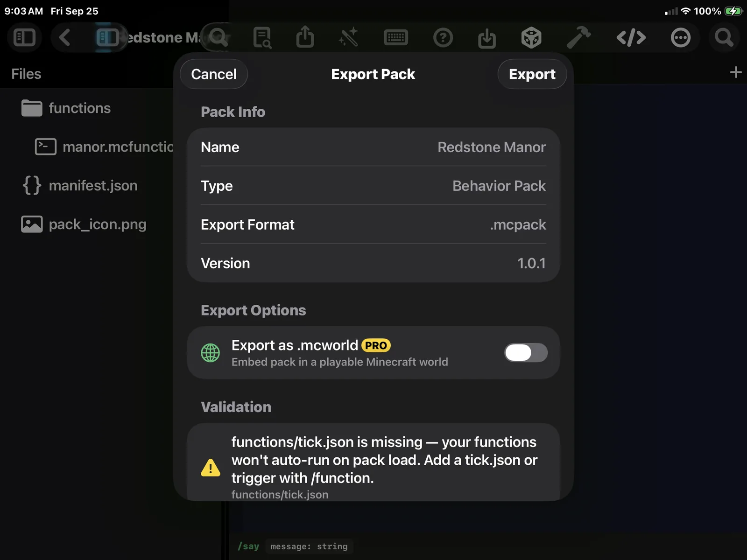Tap the Wi-Fi icon in status bar
This screenshot has height=560, width=747.
pos(685,11)
